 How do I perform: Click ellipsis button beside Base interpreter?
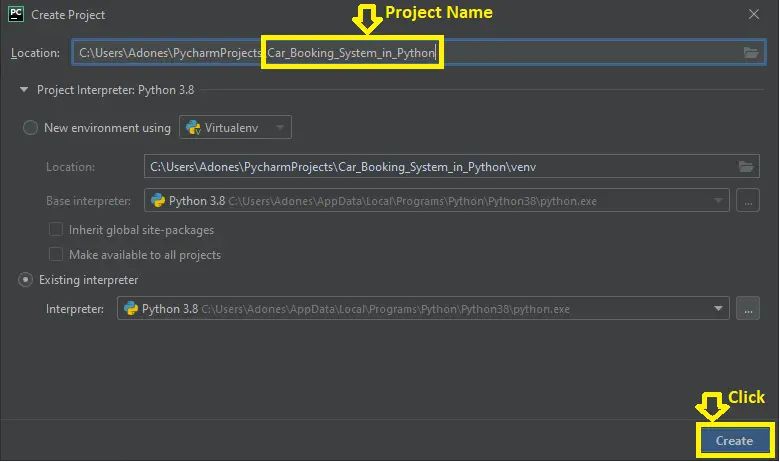[x=748, y=200]
